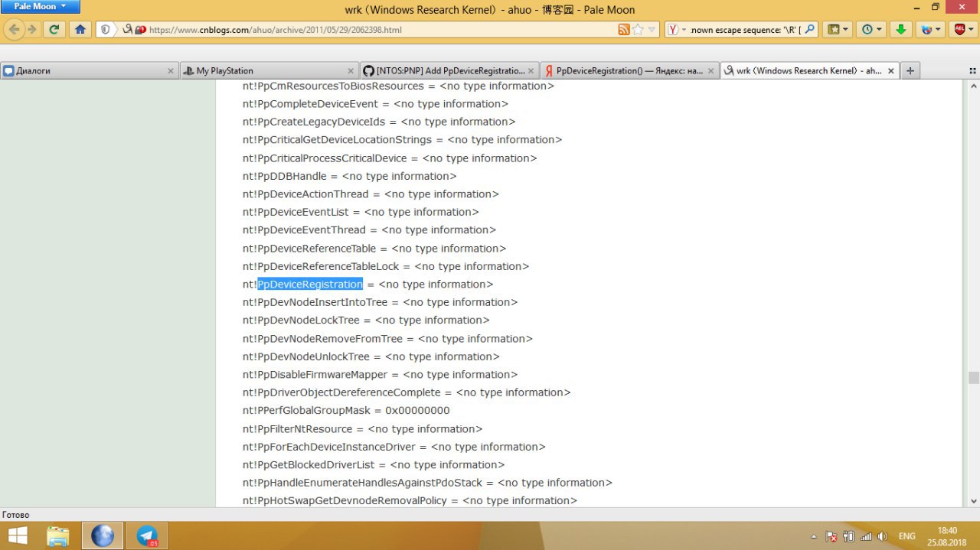The height and width of the screenshot is (550, 980).
Task: Click nt!PpGetBlockedDriverList line
Action: 374,465
